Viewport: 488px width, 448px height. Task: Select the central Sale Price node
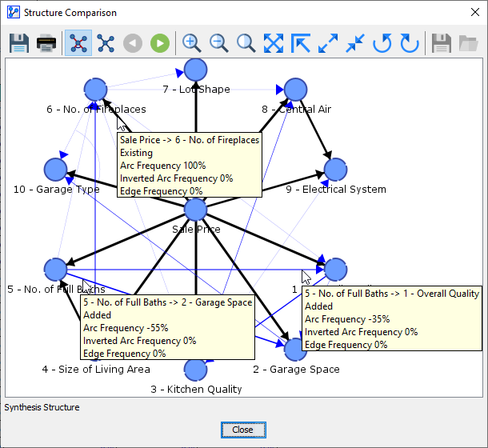pyautogui.click(x=196, y=210)
